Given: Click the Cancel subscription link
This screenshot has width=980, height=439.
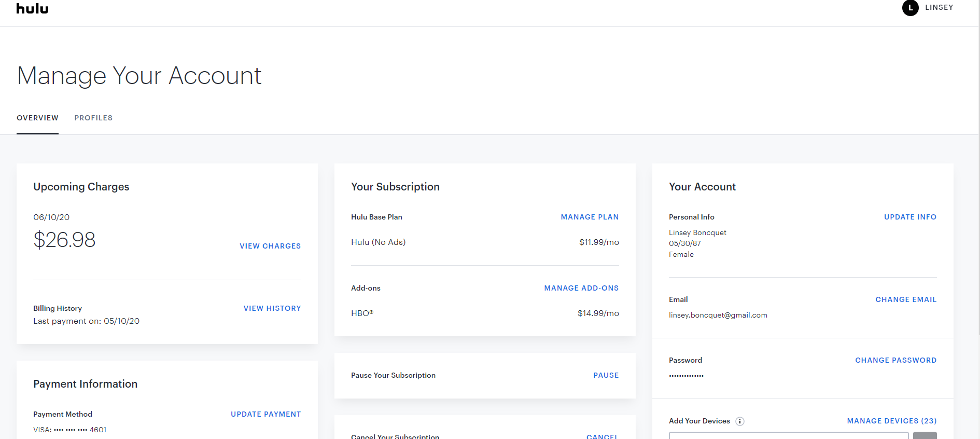Looking at the screenshot, I should click(x=602, y=436).
